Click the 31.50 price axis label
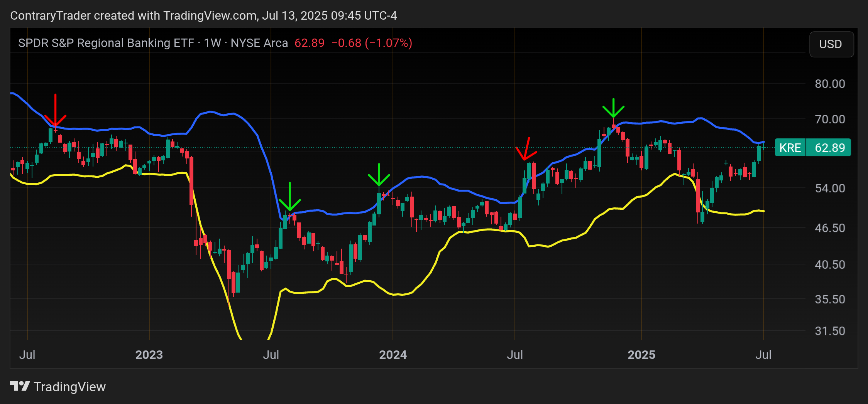 (830, 331)
